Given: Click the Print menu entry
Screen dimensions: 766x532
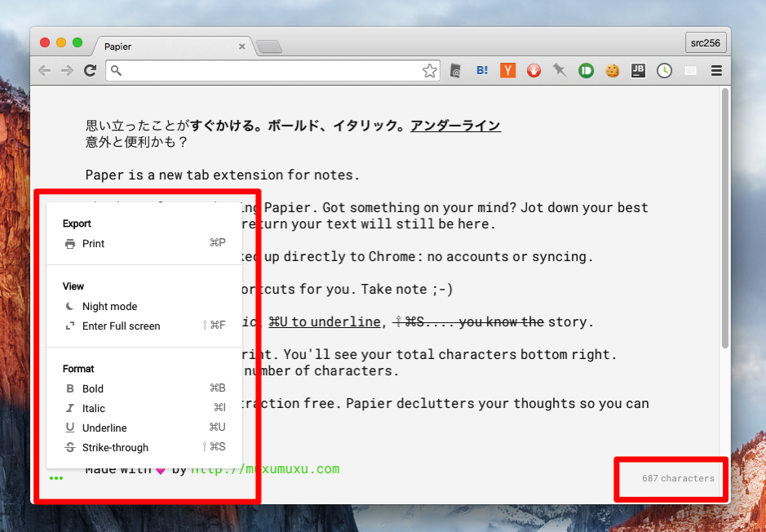Looking at the screenshot, I should 144,243.
